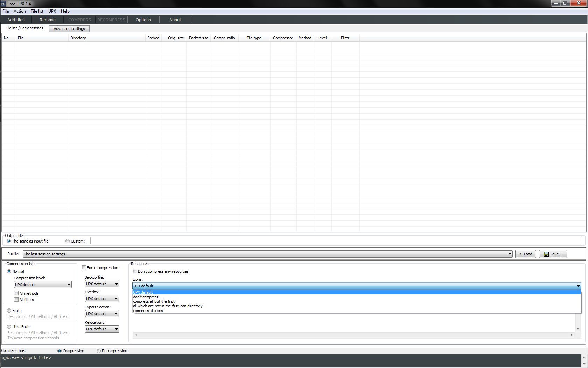Open About from the toolbar
The height and width of the screenshot is (368, 588).
tap(175, 20)
